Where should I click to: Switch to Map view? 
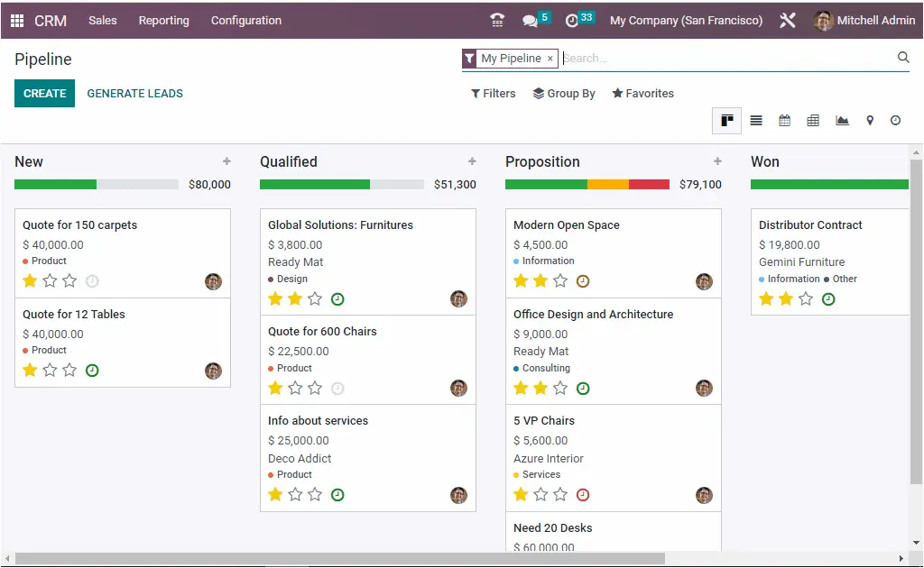pyautogui.click(x=870, y=120)
